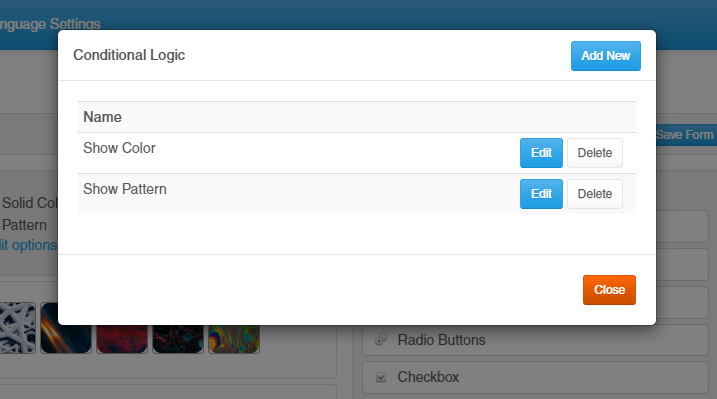Open the Language Settings tab
Viewport: 717px width, 399px height.
click(50, 24)
